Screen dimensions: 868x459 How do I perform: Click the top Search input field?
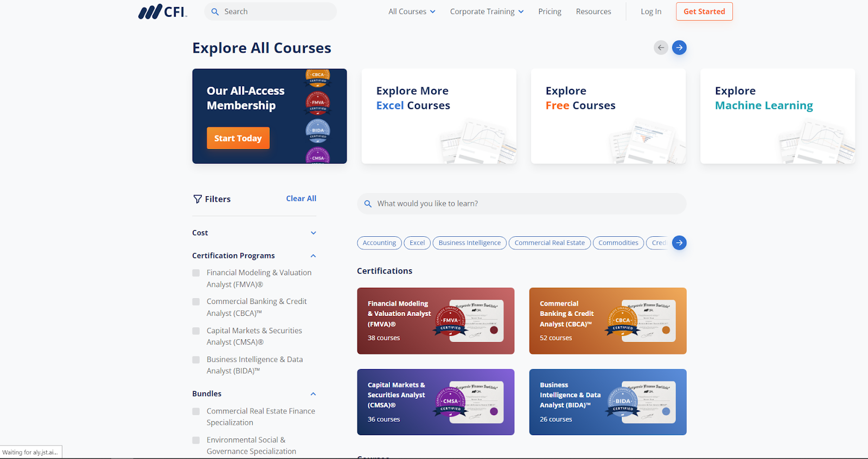tap(270, 11)
